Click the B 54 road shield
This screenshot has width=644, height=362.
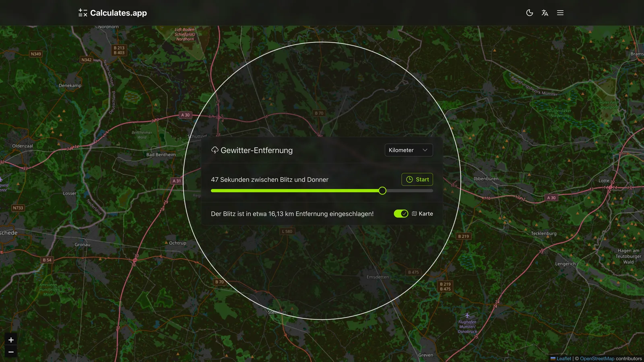click(47, 260)
